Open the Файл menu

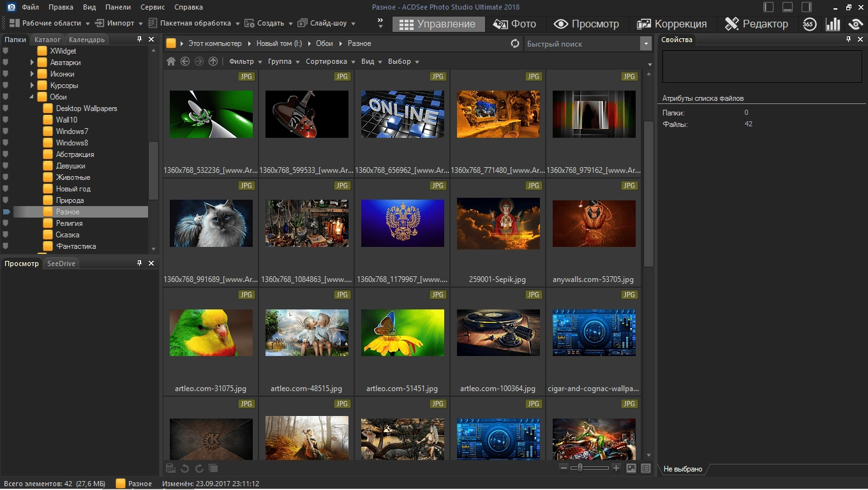point(29,7)
